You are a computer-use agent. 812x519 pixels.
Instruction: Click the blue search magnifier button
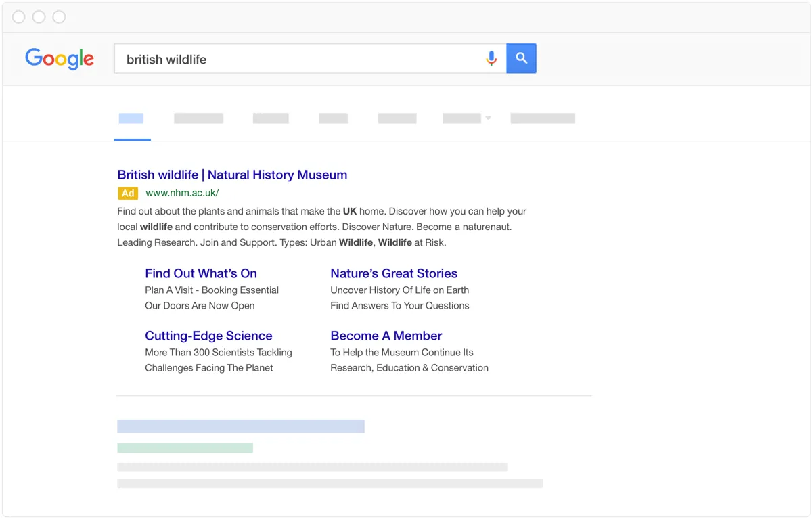(521, 59)
